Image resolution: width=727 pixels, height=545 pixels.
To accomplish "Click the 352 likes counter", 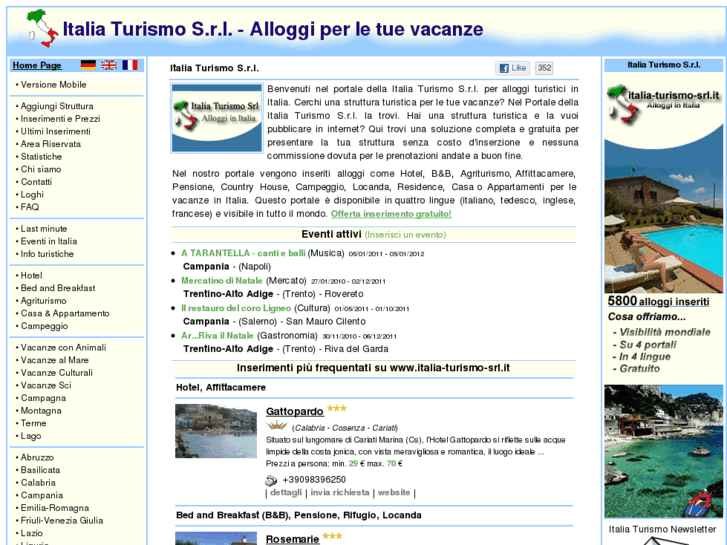I will [x=544, y=68].
